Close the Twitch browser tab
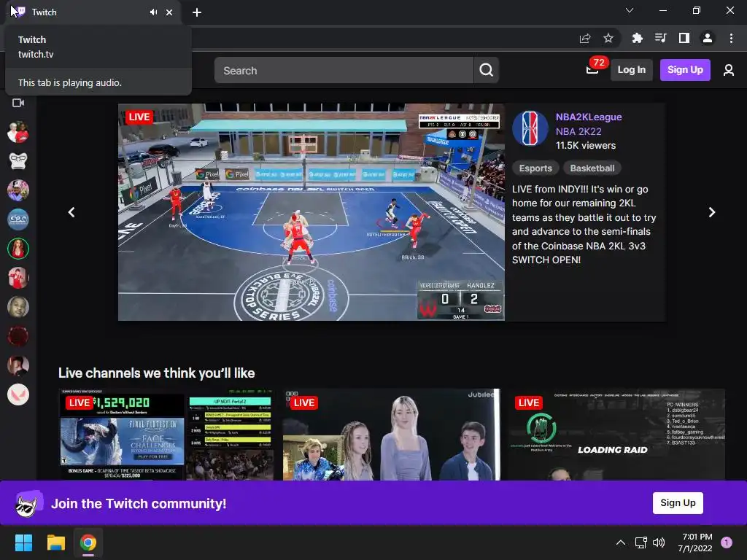 click(x=169, y=12)
